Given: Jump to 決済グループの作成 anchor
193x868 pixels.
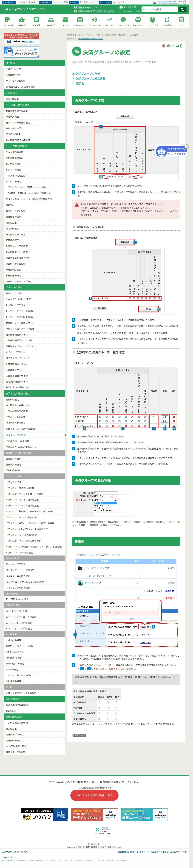Looking at the screenshot, I should [x=88, y=73].
